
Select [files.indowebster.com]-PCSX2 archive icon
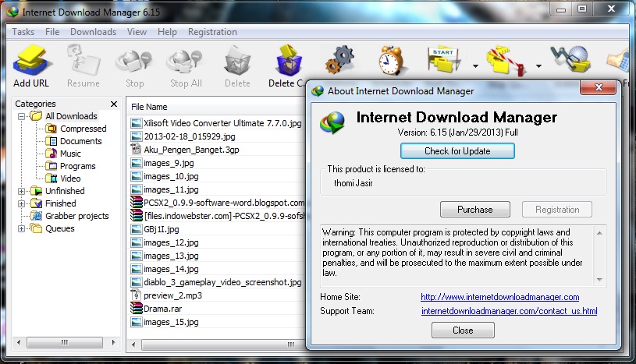click(x=137, y=216)
